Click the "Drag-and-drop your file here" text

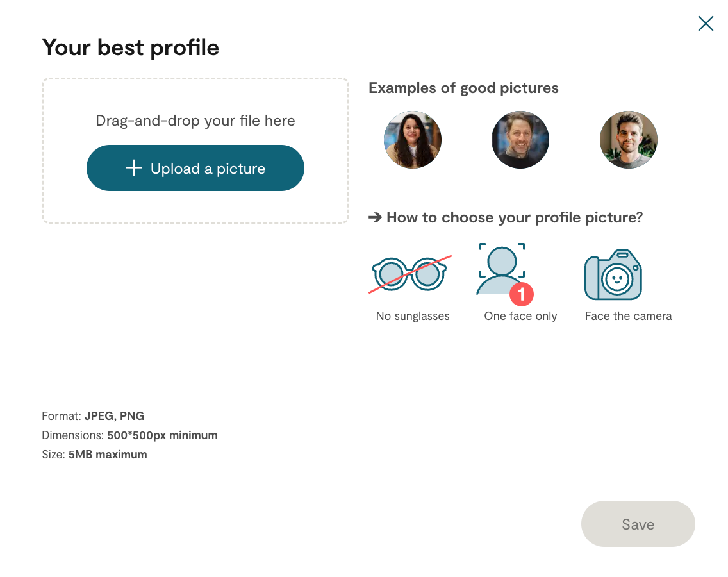click(195, 121)
